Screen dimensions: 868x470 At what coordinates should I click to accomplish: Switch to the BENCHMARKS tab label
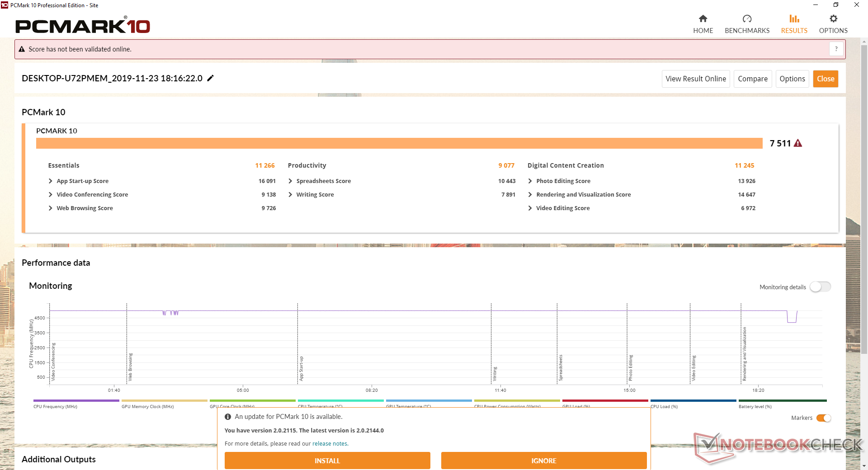[x=747, y=31]
